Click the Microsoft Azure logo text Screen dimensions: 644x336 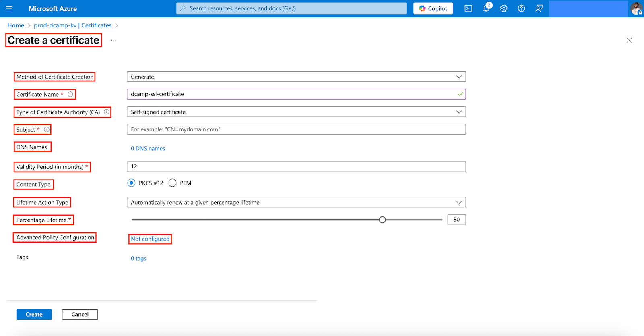tap(53, 8)
